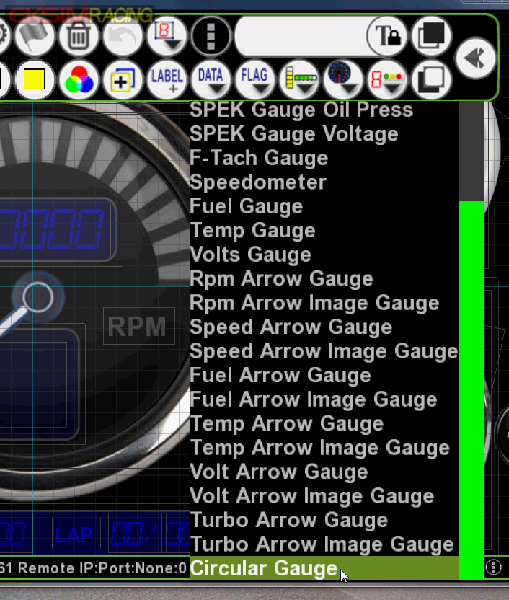This screenshot has height=600, width=509.
Task: Select Speed Arrow Image Gauge
Action: [324, 351]
